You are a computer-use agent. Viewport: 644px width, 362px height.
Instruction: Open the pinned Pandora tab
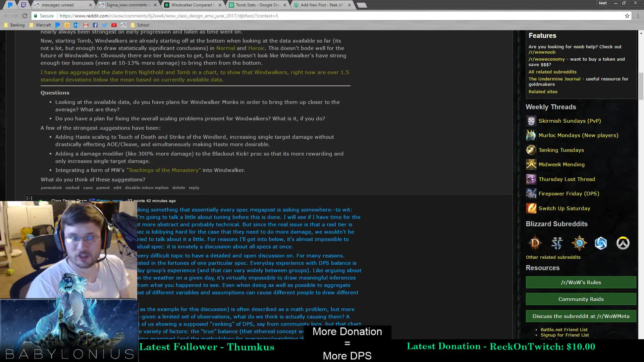pos(10,5)
